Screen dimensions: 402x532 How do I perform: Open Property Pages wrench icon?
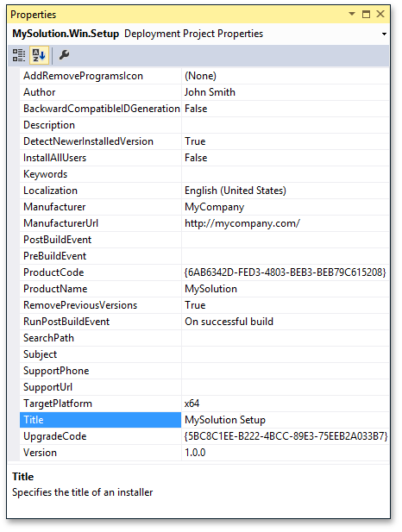(64, 54)
